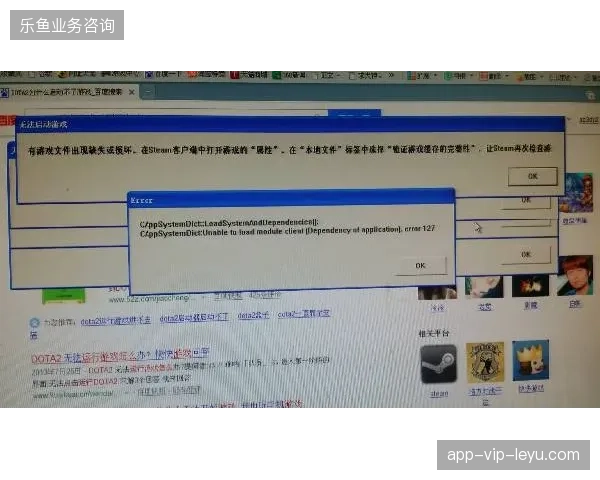Close the DOTA2 百度搜索 browser tab

(x=132, y=92)
